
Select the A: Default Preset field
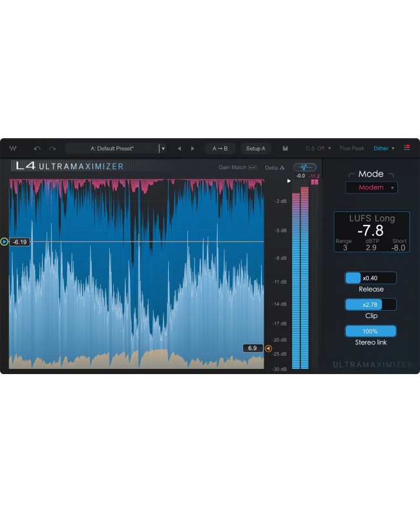tap(112, 149)
